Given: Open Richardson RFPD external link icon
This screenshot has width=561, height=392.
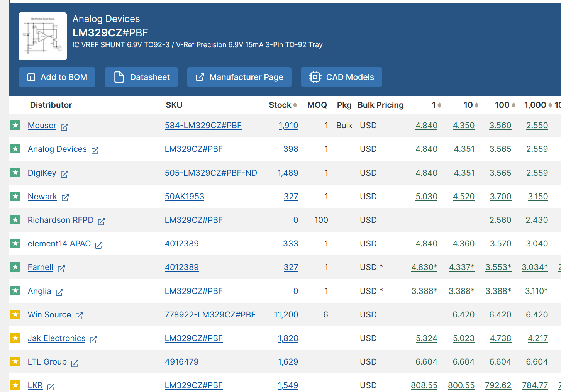Looking at the screenshot, I should [x=102, y=221].
